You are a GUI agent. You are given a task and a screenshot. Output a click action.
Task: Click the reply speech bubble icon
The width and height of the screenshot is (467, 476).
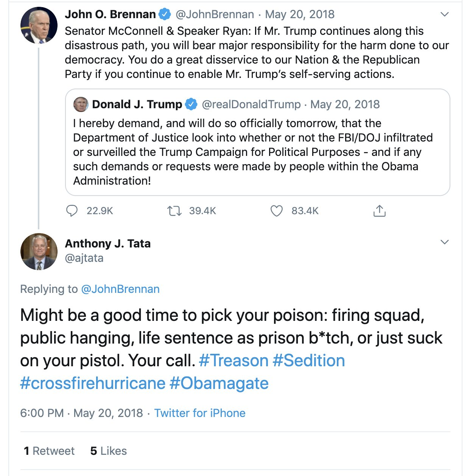[72, 211]
